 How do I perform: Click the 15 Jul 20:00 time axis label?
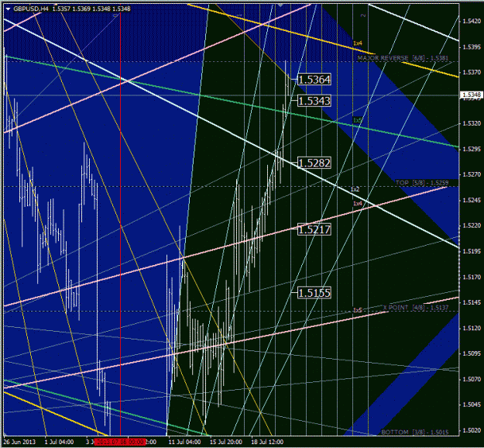tap(226, 442)
